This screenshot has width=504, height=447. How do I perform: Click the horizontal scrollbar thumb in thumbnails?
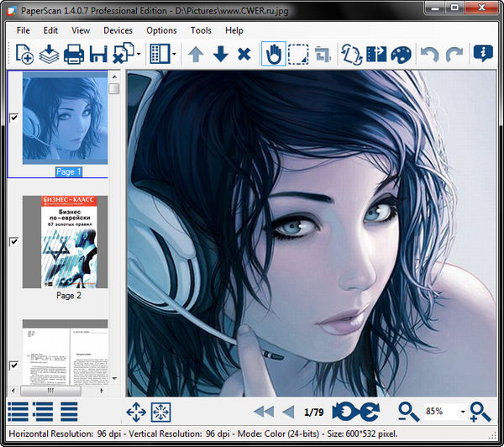click(50, 391)
